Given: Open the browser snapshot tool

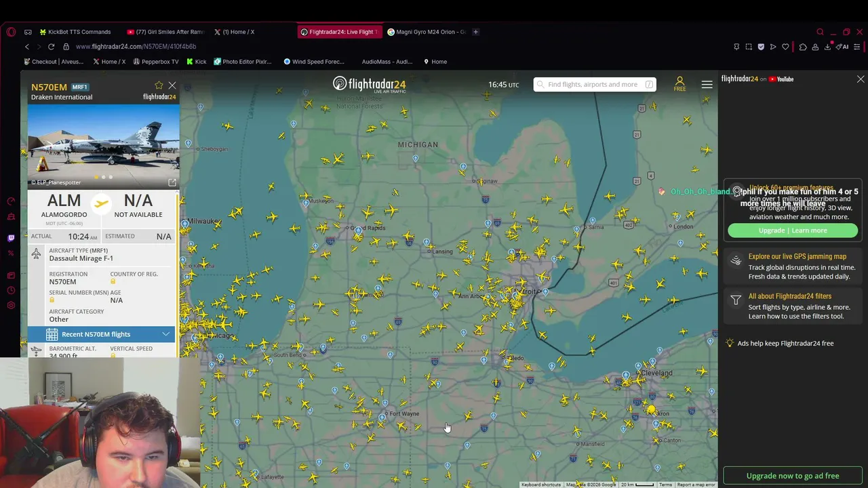Looking at the screenshot, I should (749, 47).
